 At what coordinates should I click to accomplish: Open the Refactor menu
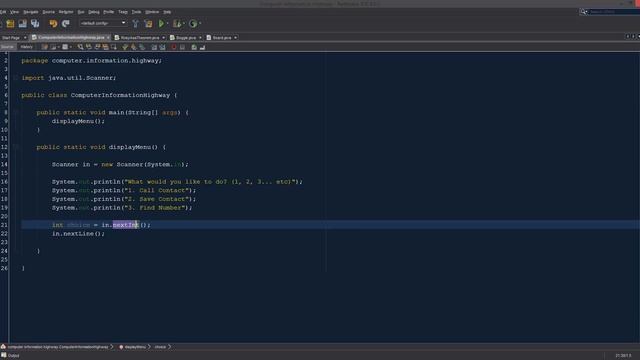[66, 12]
